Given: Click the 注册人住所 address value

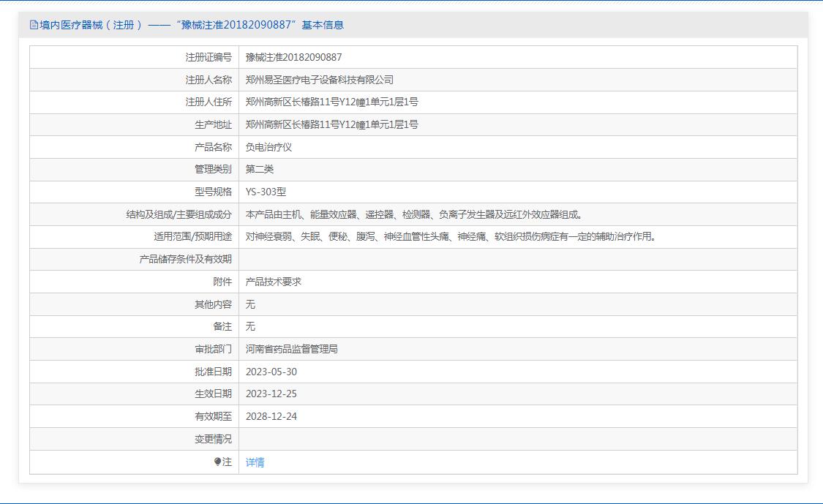Looking at the screenshot, I should (331, 102).
